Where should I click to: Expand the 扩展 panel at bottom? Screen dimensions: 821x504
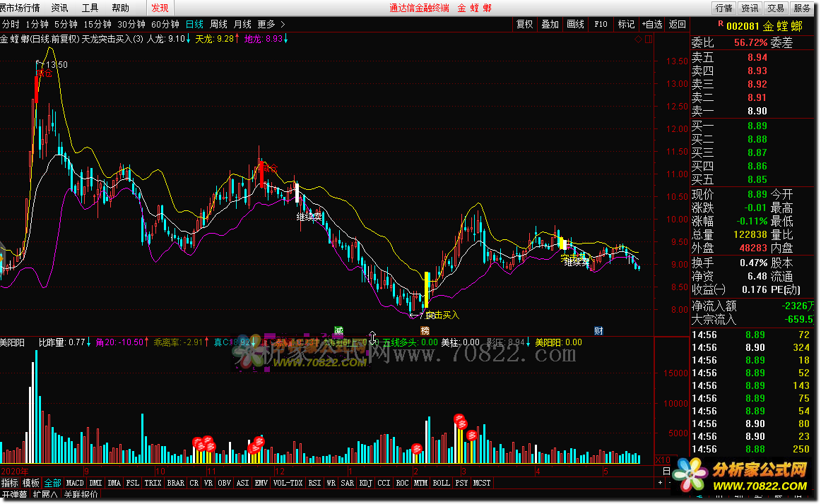coord(45,494)
